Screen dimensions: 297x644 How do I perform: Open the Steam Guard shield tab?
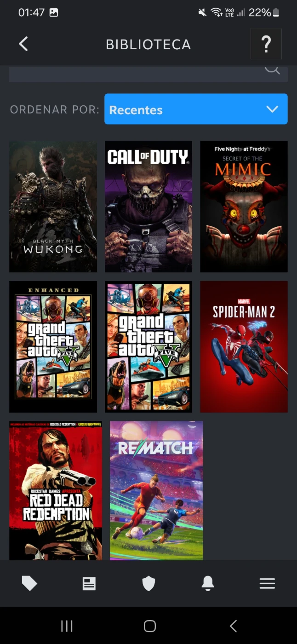(148, 584)
